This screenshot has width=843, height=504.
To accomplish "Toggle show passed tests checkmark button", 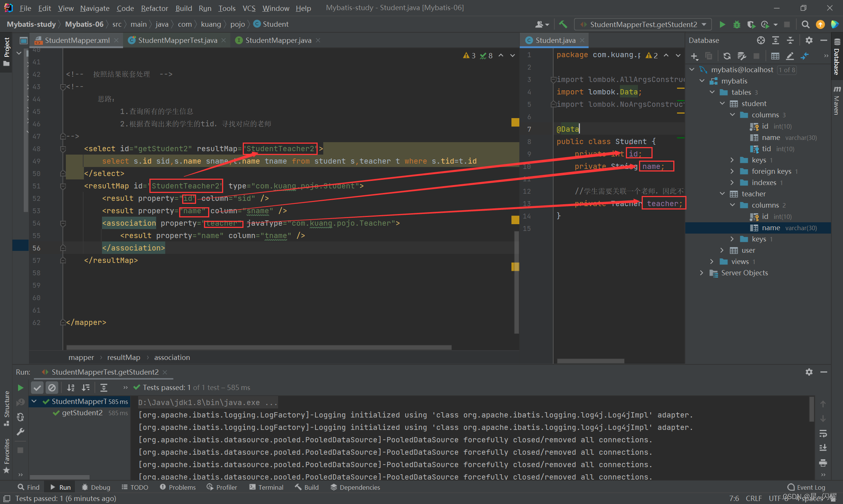I will coord(37,387).
